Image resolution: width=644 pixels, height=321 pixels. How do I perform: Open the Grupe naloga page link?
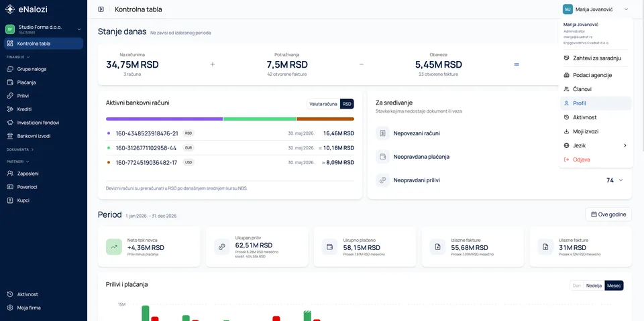[x=44, y=69]
